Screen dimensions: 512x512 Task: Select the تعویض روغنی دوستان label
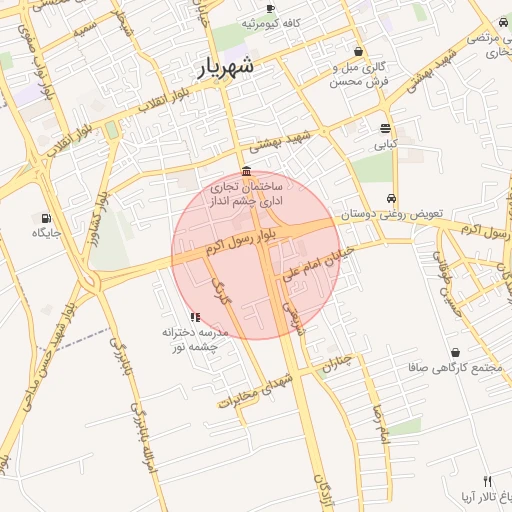coord(392,214)
